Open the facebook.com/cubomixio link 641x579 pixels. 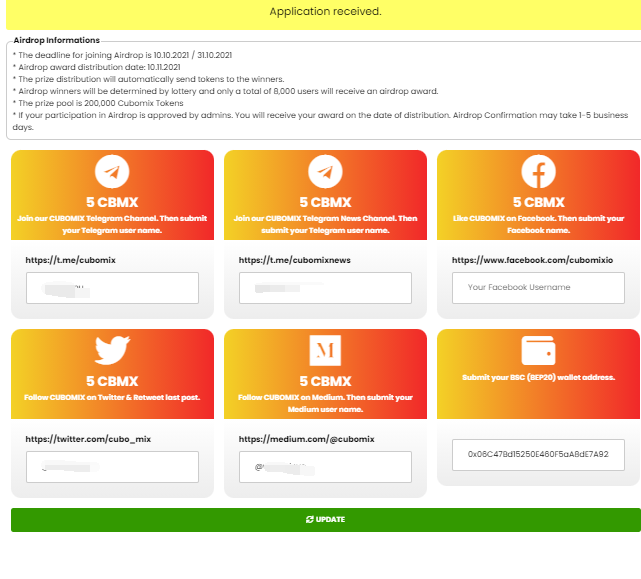click(532, 260)
